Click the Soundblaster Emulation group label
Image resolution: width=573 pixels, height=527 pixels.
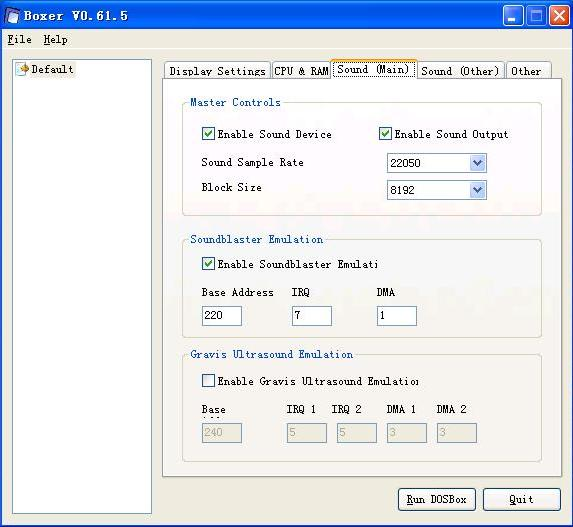point(257,239)
